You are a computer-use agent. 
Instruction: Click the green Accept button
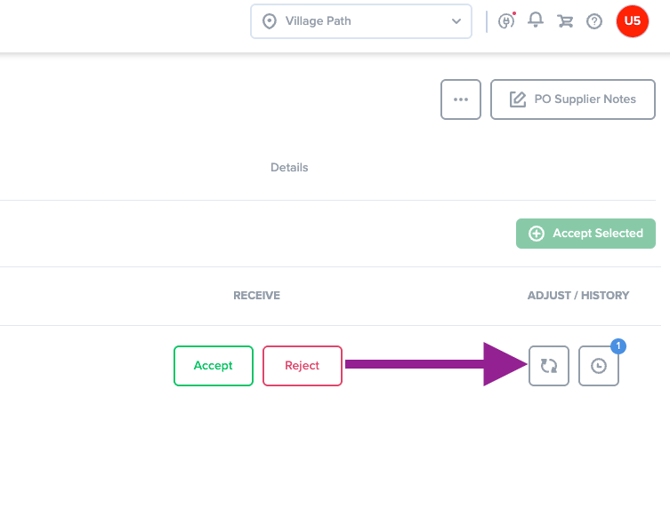pos(213,366)
